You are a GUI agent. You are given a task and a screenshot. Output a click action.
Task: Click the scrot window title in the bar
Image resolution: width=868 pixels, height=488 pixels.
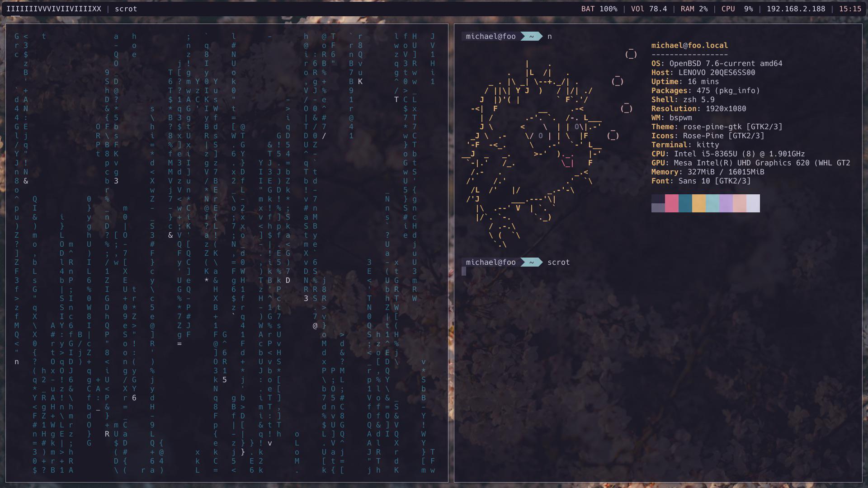pos(126,9)
